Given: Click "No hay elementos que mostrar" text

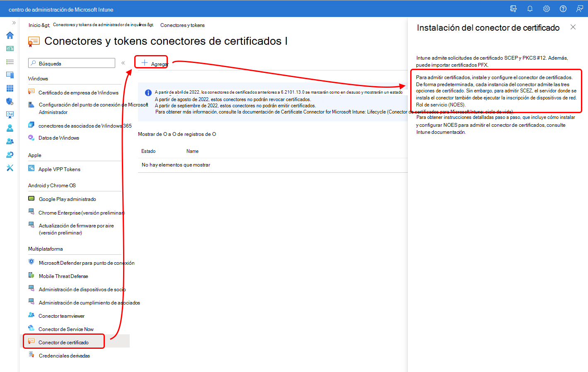Looking at the screenshot, I should click(176, 165).
